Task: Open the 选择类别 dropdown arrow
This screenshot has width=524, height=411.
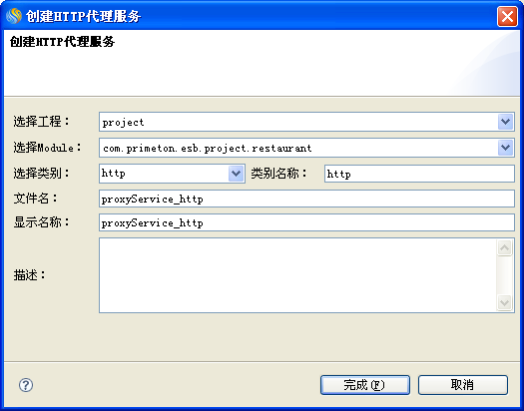Action: (x=236, y=173)
